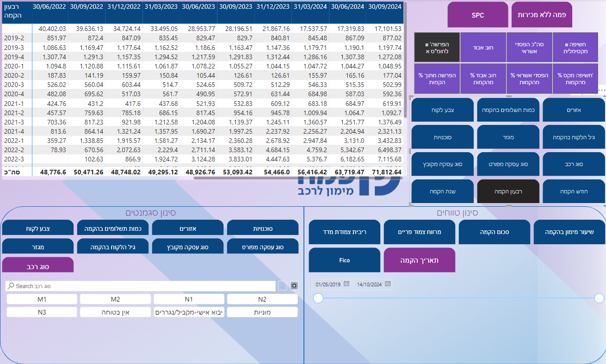Toggle the אין בטוחה tile
The width and height of the screenshot is (606, 364).
point(115,312)
